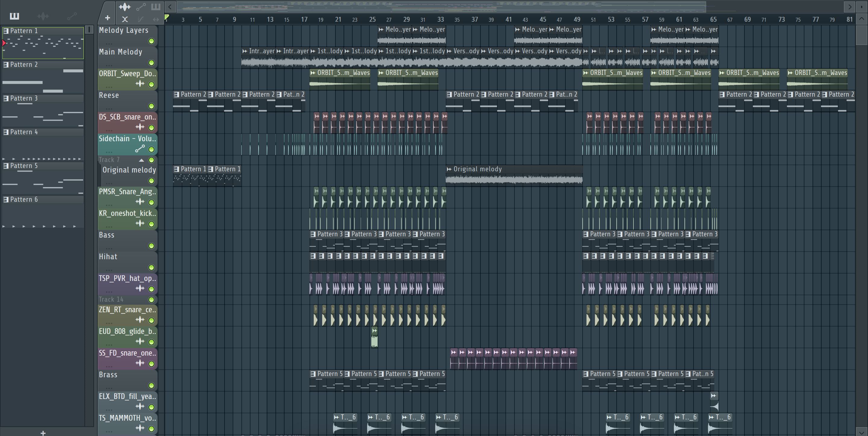Select Pattern 5 in the picker
Viewport: 868px width, 436px height.
click(43, 178)
